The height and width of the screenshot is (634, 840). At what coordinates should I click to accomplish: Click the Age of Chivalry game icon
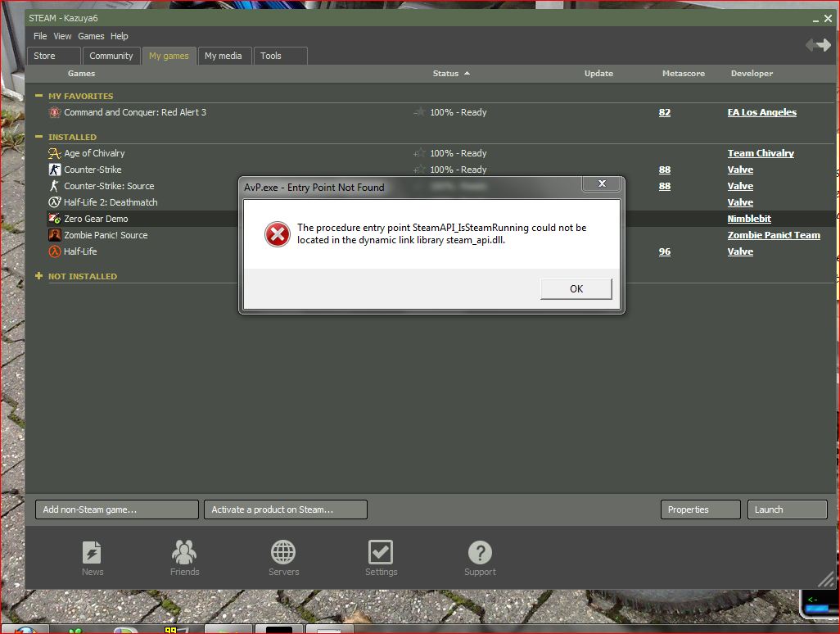click(x=54, y=153)
